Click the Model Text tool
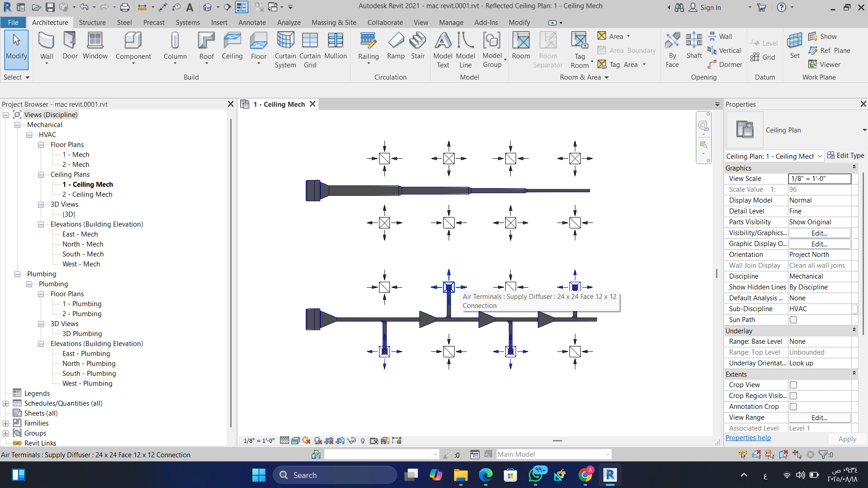 pyautogui.click(x=443, y=50)
